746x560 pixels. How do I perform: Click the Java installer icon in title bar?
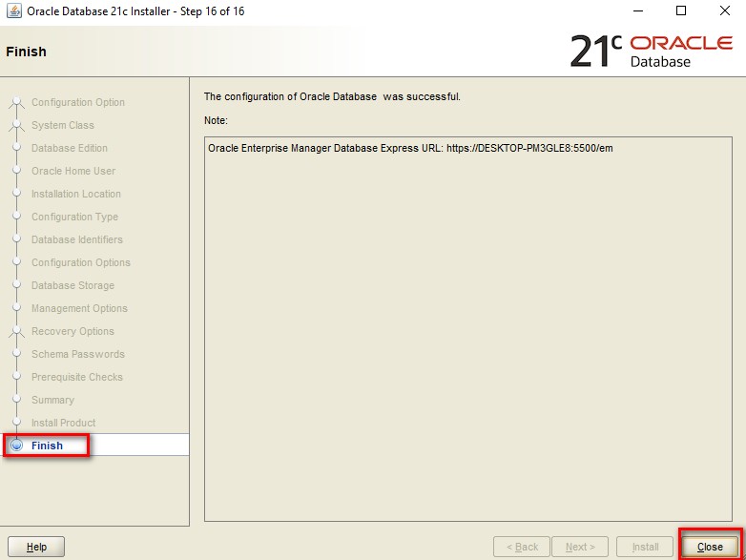[13, 10]
